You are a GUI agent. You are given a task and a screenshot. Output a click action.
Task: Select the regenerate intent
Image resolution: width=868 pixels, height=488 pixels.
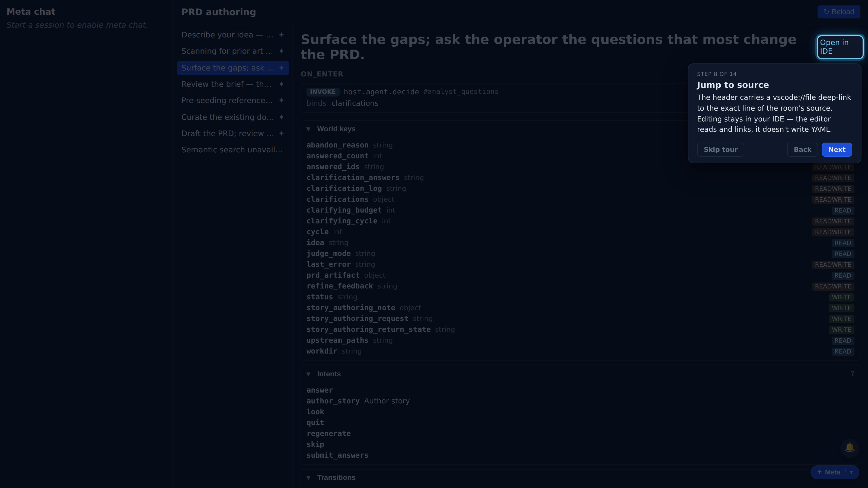pyautogui.click(x=328, y=434)
